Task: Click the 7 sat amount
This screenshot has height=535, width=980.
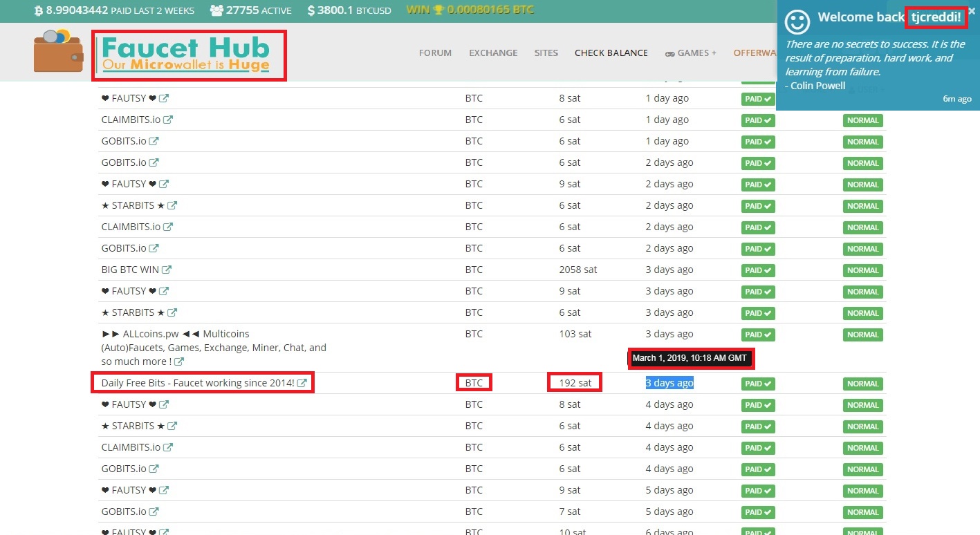Action: point(570,511)
